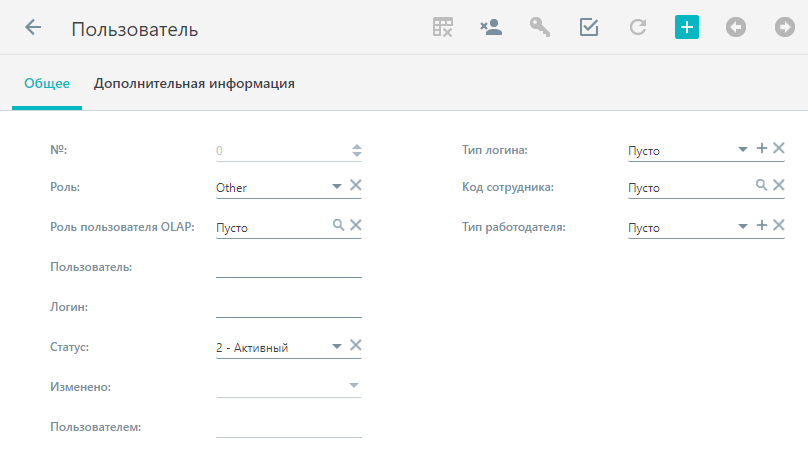Expand the Роль dropdown
The width and height of the screenshot is (808, 470).
click(336, 187)
